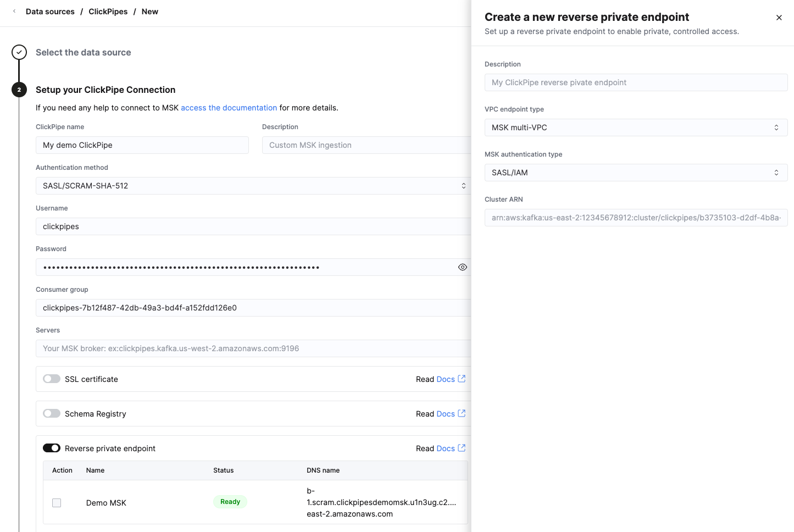Check the Demo MSK endpoint checkbox

[x=56, y=502]
